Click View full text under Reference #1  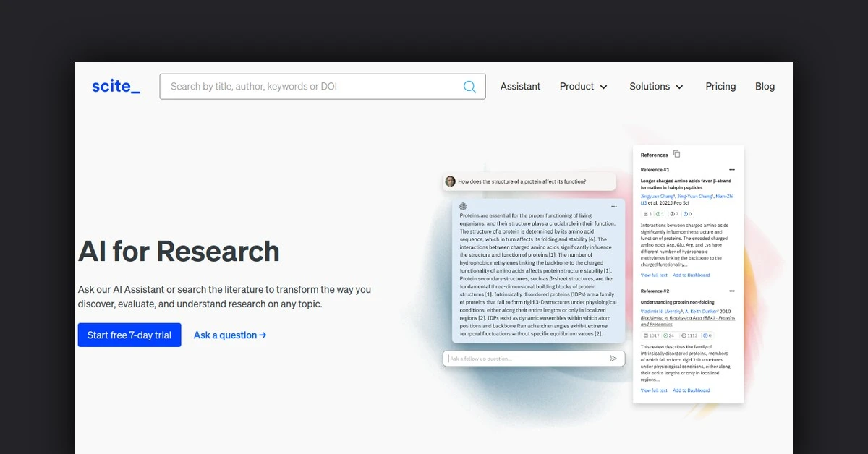(x=654, y=275)
